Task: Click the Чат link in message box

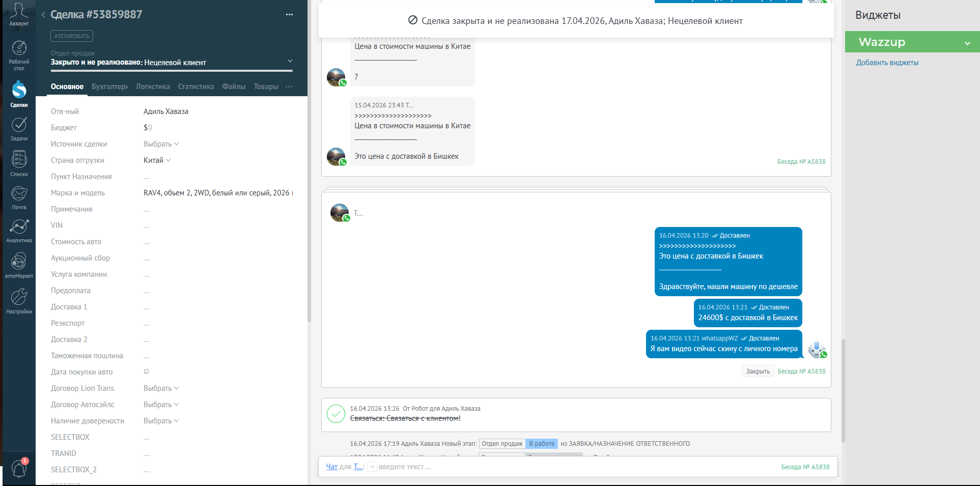Action: coord(331,467)
